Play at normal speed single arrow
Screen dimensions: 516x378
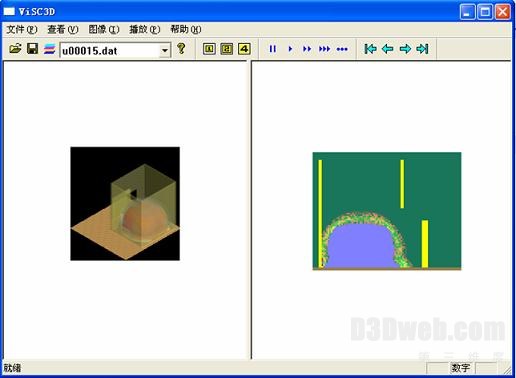[x=290, y=49]
